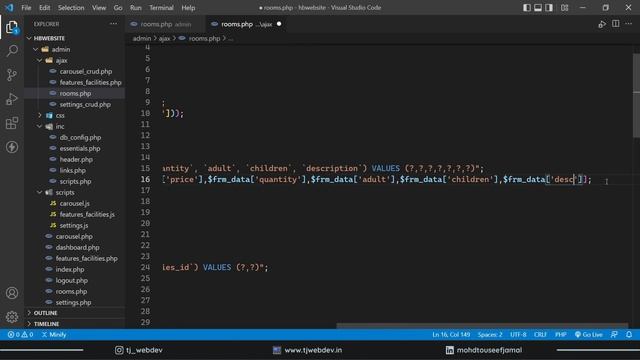The height and width of the screenshot is (360, 640).
Task: Click the Ln 16, Col 149 indicator
Action: [x=451, y=335]
